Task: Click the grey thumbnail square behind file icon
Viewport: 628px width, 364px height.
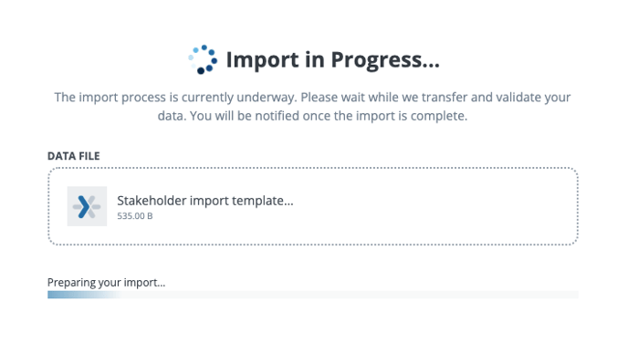Action: tap(87, 206)
